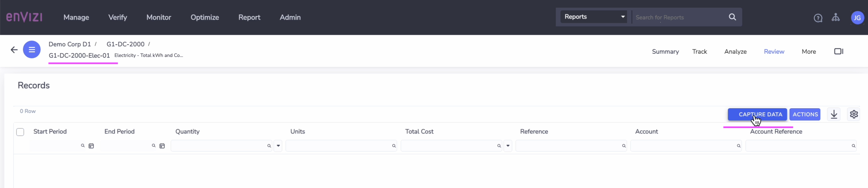Click the search magnifier in the top bar
868x188 pixels.
pos(732,17)
